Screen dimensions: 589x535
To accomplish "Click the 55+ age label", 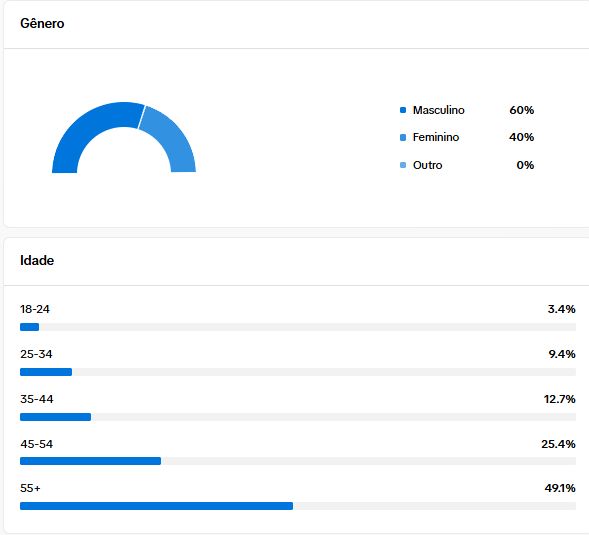I will [30, 488].
